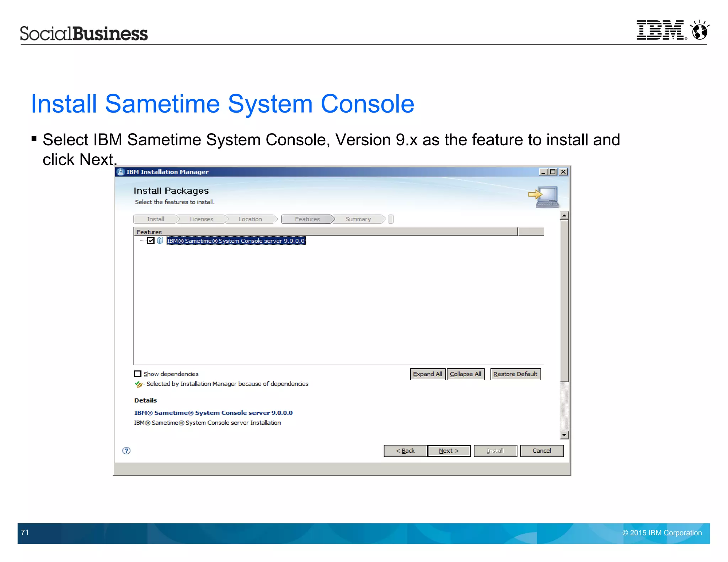Click the Expand All button

pyautogui.click(x=428, y=374)
